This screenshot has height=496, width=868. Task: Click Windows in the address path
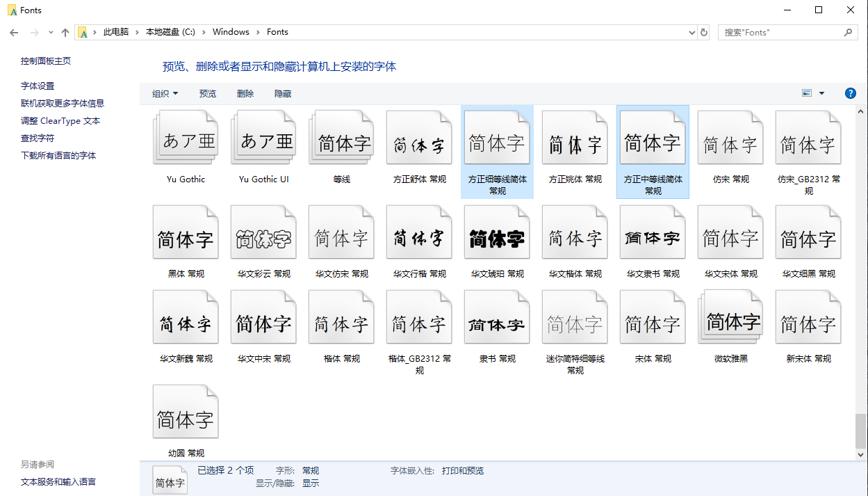coord(231,32)
